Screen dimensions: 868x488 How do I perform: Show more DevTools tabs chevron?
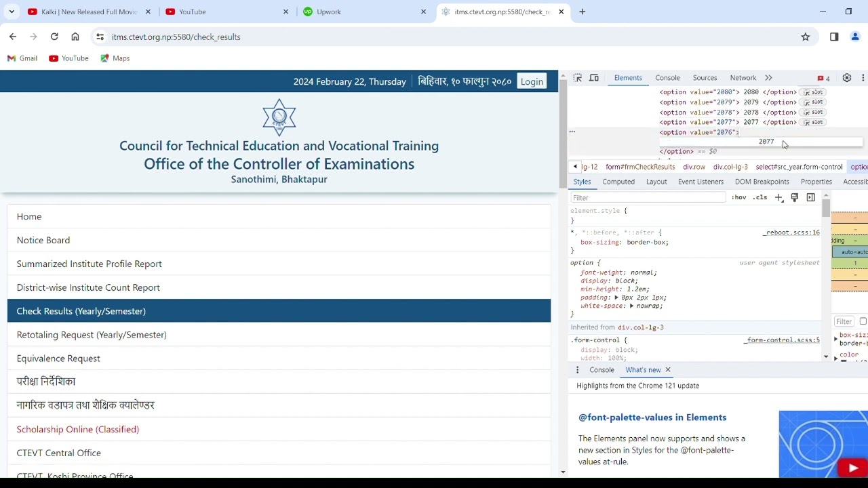768,78
